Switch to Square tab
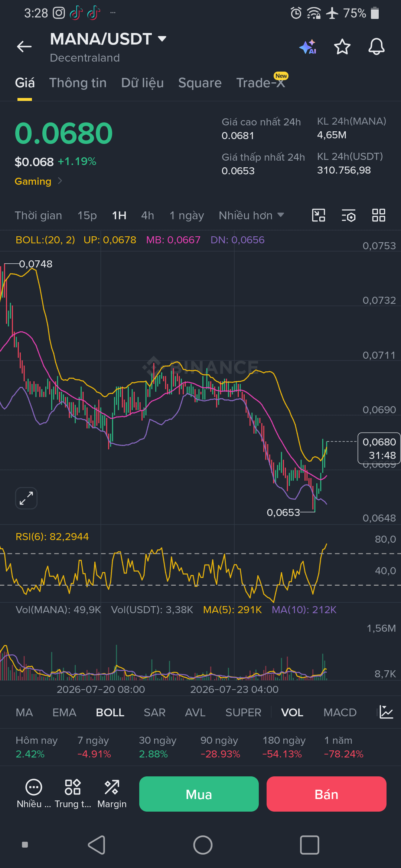 click(x=200, y=83)
